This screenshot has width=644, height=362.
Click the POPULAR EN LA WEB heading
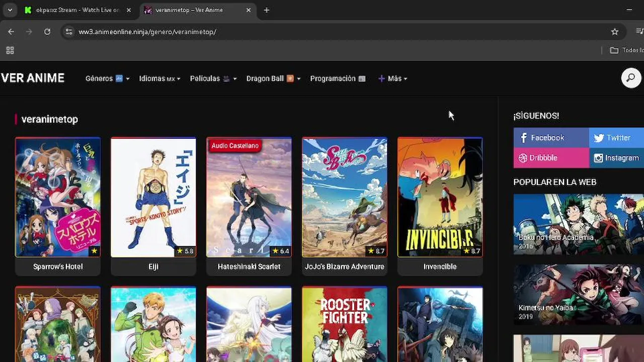point(555,182)
